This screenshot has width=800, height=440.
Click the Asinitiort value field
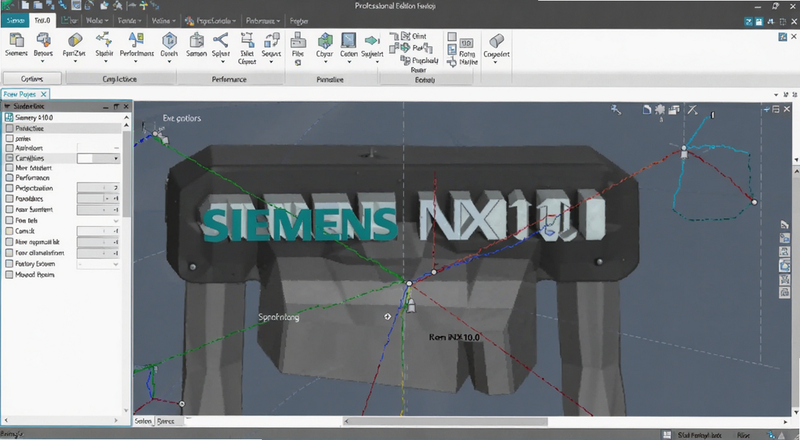pos(98,148)
